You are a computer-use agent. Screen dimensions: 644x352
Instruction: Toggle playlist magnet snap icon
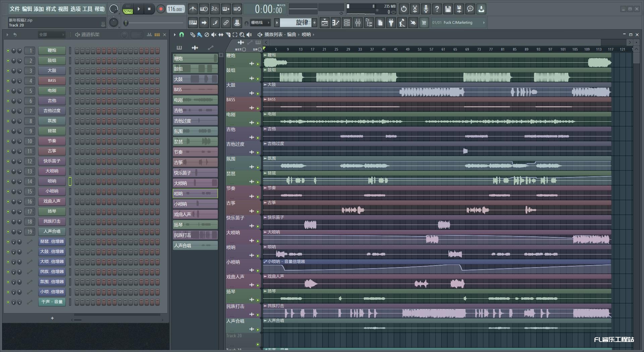pos(181,35)
